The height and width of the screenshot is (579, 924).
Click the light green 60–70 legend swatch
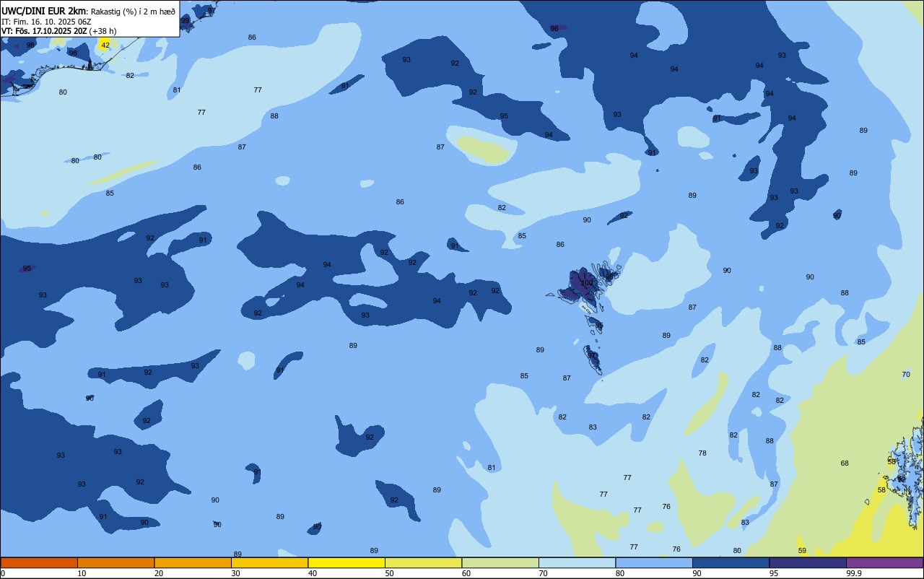[500, 562]
